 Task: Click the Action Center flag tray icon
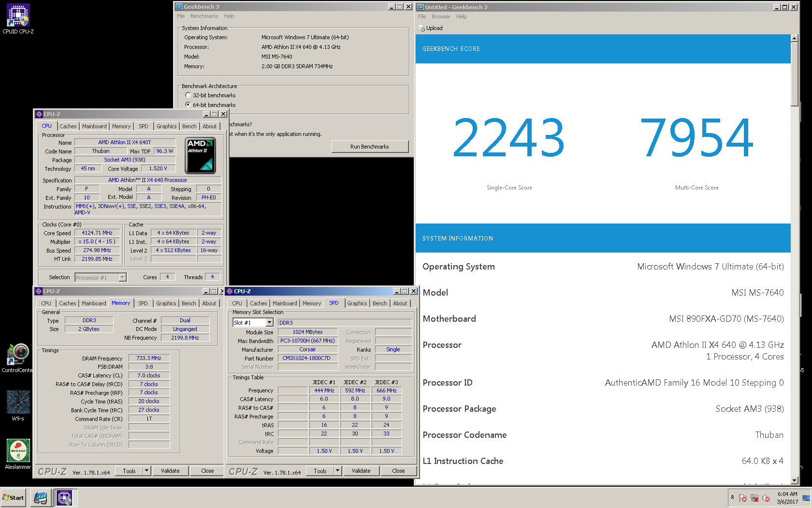pyautogui.click(x=743, y=498)
